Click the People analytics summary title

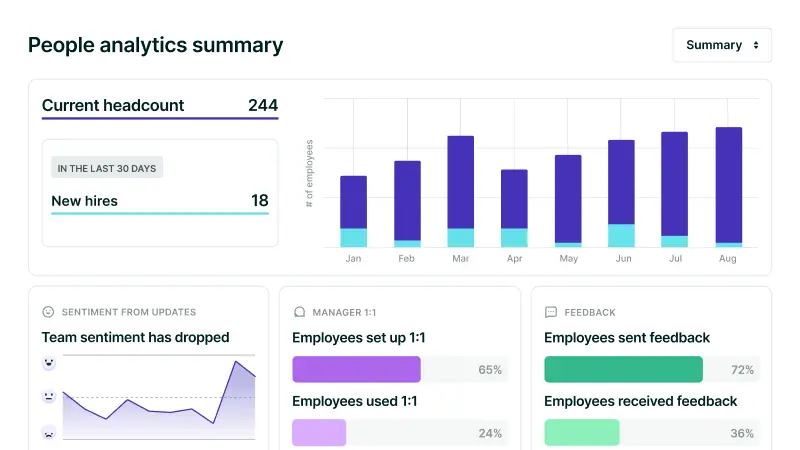point(155,45)
